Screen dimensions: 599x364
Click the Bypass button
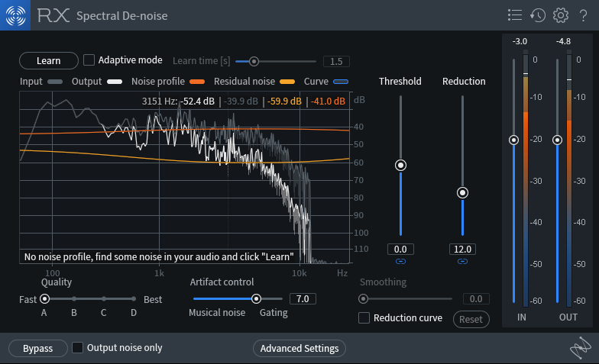click(38, 348)
